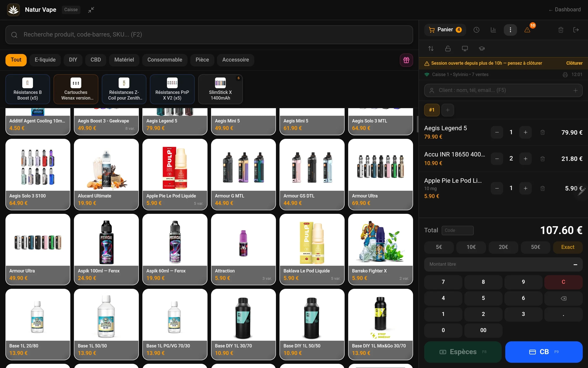Image resolution: width=588 pixels, height=368 pixels.
Task: Add Résistances B Boost (x5) shortcut
Action: point(28,89)
